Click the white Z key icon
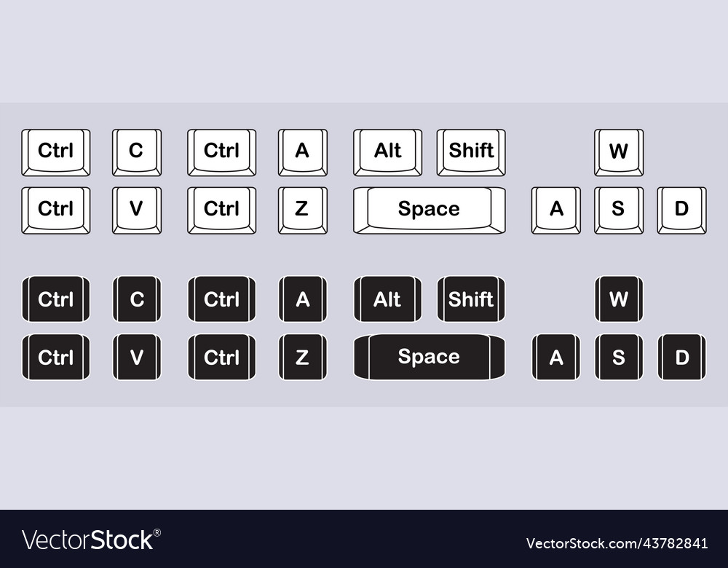The image size is (728, 568). coord(303,210)
